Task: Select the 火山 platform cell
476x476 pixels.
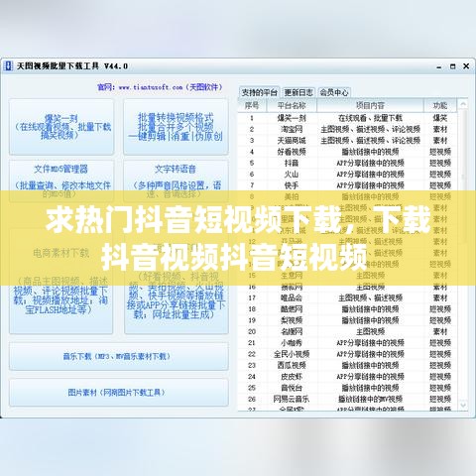Action: click(292, 175)
